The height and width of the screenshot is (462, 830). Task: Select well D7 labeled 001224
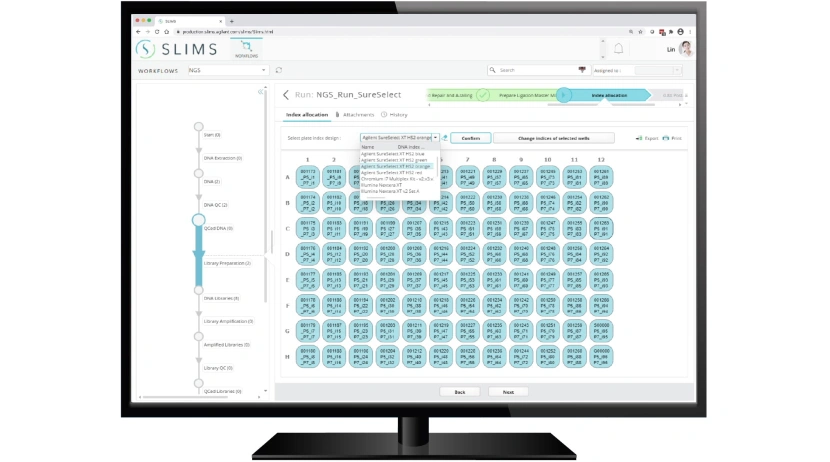(x=467, y=254)
